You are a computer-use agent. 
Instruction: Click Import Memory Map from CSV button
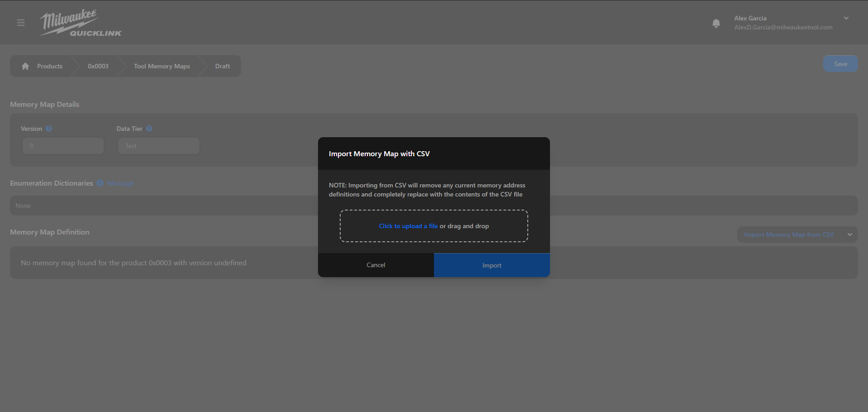coord(789,235)
